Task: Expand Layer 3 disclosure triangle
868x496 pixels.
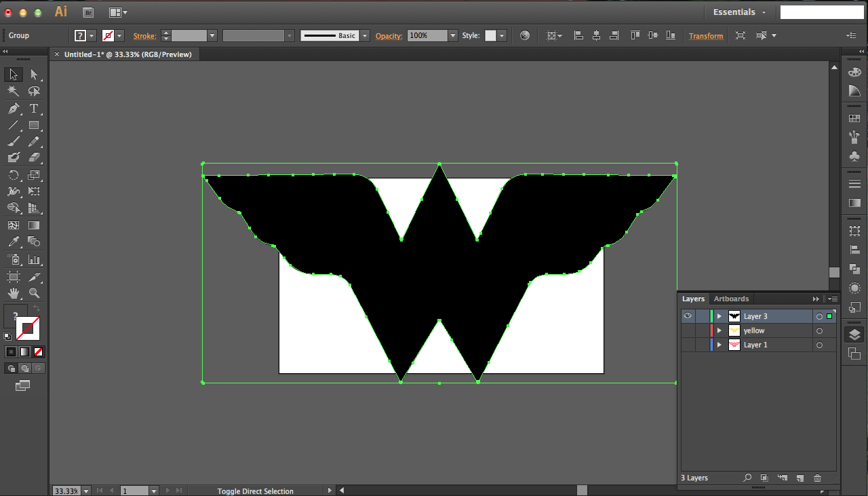Action: click(719, 316)
